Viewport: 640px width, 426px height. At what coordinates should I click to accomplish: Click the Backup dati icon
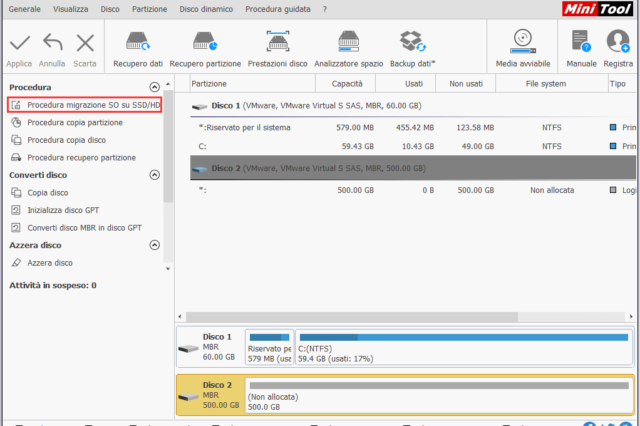coord(412,43)
